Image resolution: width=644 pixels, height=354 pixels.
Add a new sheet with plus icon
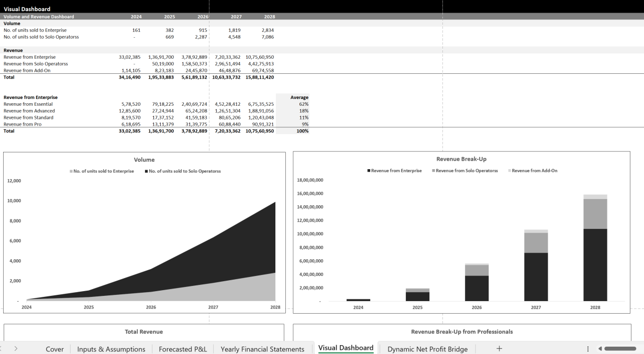click(x=499, y=348)
